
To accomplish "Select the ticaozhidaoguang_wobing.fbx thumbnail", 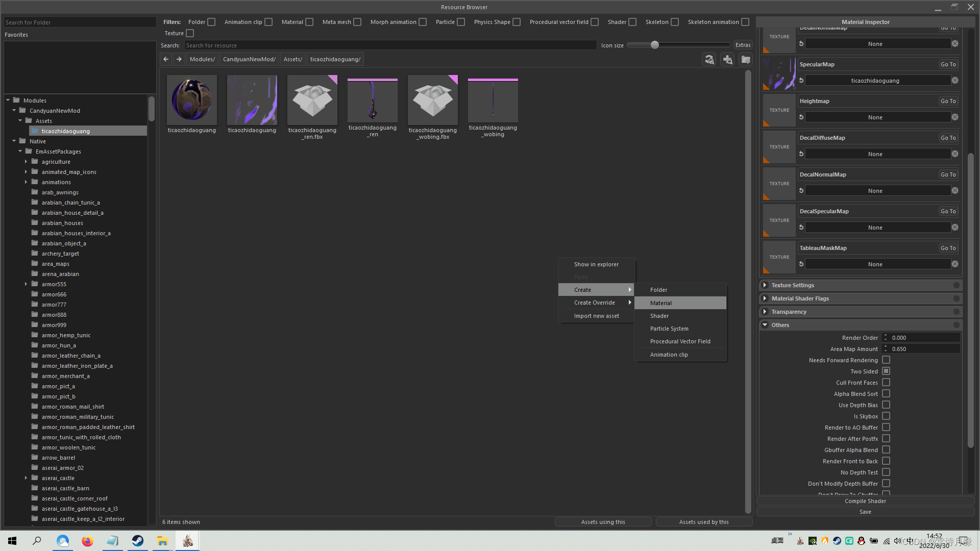I will tap(432, 101).
